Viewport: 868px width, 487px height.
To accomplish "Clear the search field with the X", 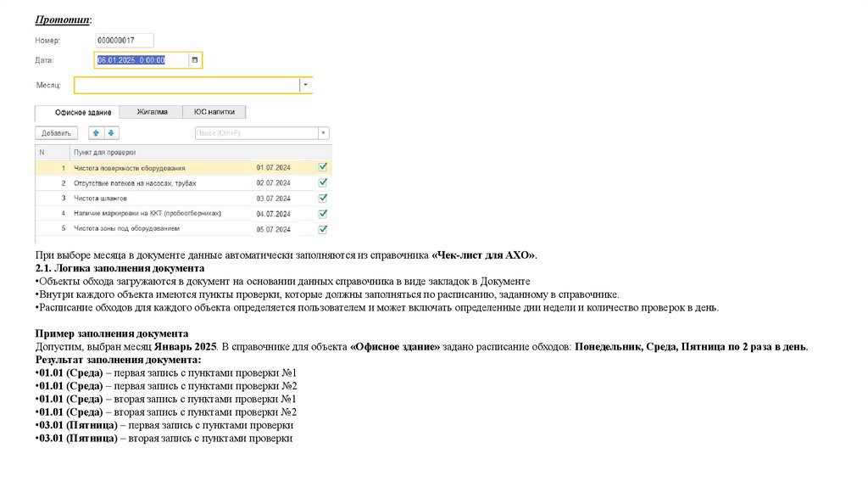I will pyautogui.click(x=323, y=133).
